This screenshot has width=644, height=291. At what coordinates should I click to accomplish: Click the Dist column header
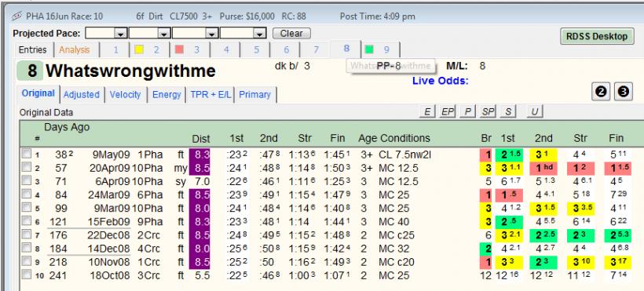click(x=201, y=138)
